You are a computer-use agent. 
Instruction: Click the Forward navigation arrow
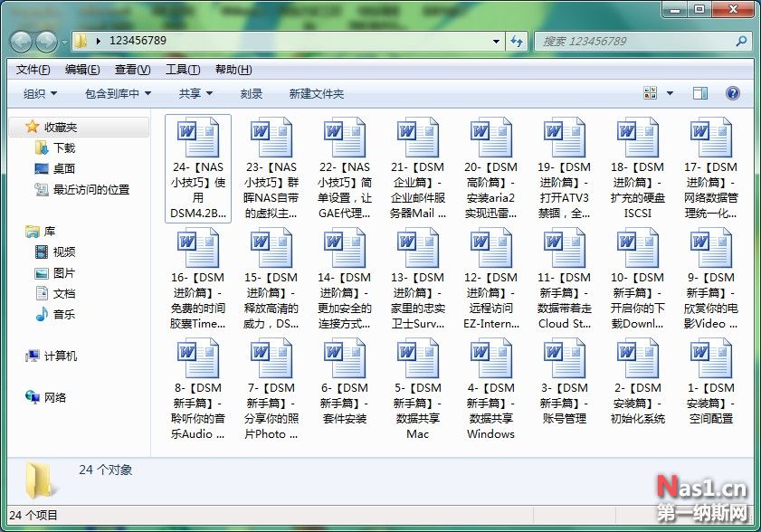point(46,42)
